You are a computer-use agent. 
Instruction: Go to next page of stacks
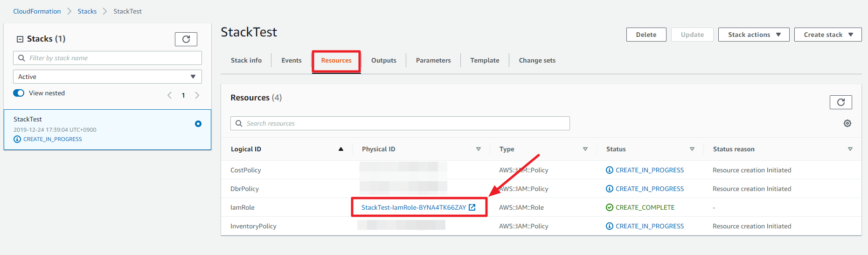197,95
